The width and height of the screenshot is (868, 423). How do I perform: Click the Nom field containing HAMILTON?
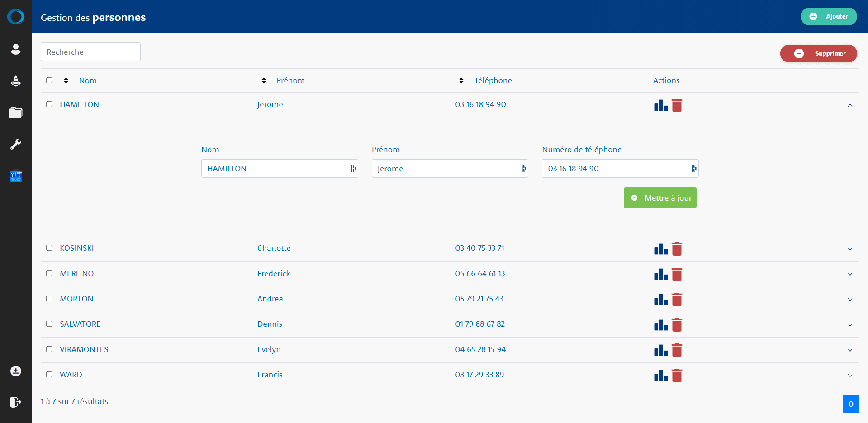point(280,169)
